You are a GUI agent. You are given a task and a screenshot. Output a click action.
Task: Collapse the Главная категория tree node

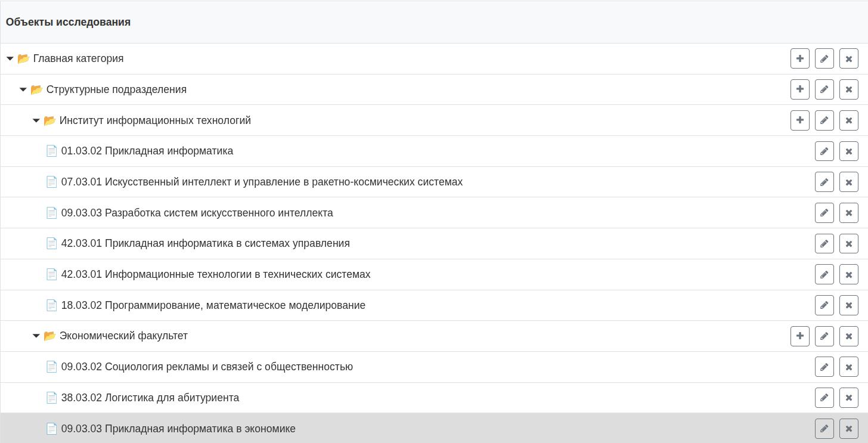pos(10,58)
